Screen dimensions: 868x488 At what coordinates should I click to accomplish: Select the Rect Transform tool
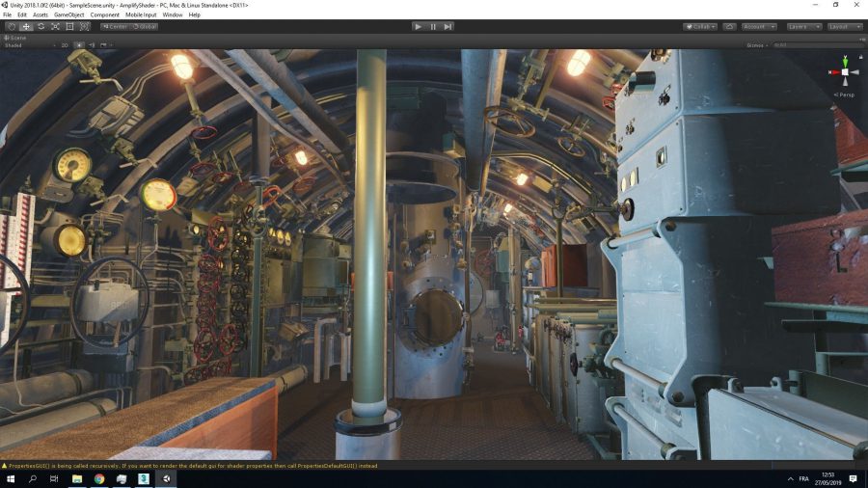(x=69, y=26)
